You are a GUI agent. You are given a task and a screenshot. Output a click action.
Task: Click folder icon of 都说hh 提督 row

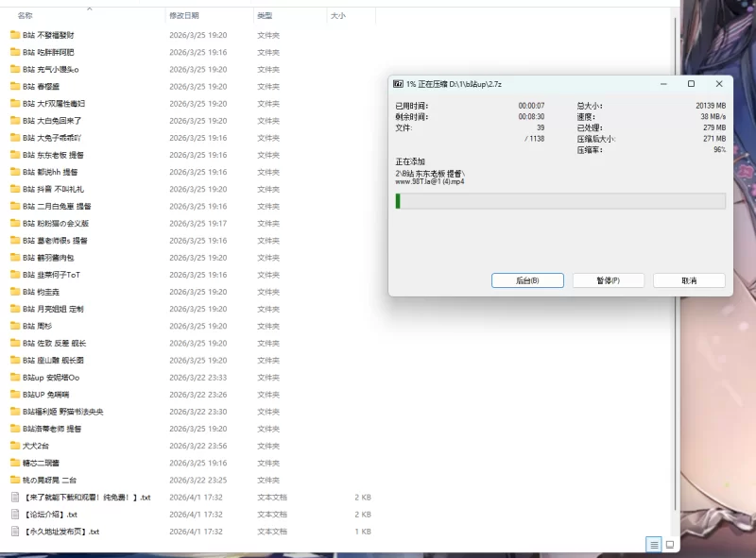(15, 172)
